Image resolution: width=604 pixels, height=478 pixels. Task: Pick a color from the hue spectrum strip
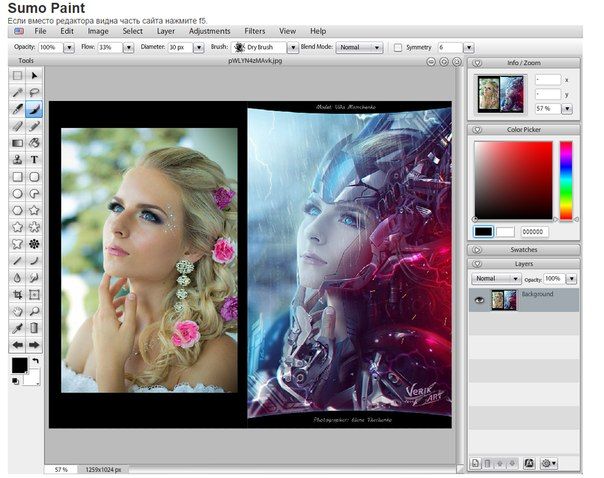click(566, 180)
